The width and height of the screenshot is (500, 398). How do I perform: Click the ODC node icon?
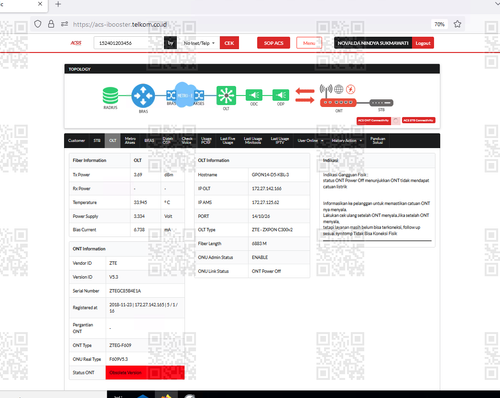click(x=254, y=95)
